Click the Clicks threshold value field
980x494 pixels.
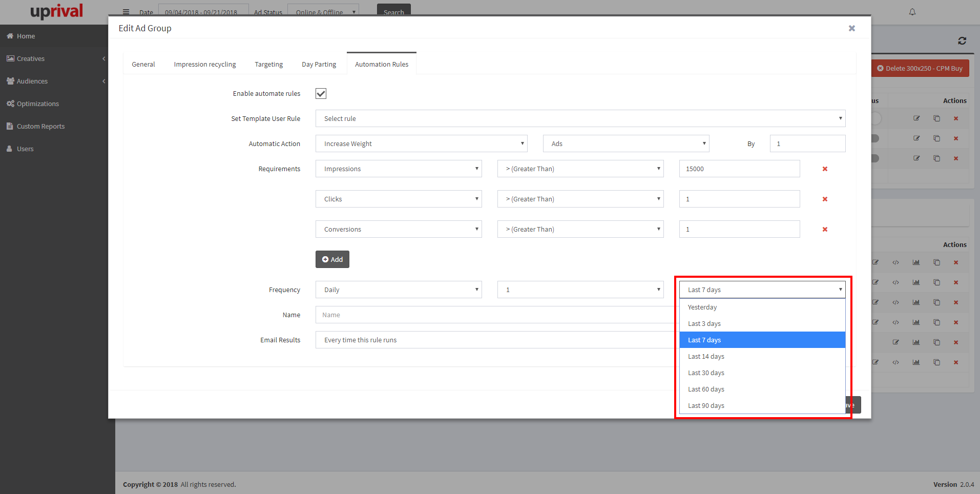coord(739,199)
